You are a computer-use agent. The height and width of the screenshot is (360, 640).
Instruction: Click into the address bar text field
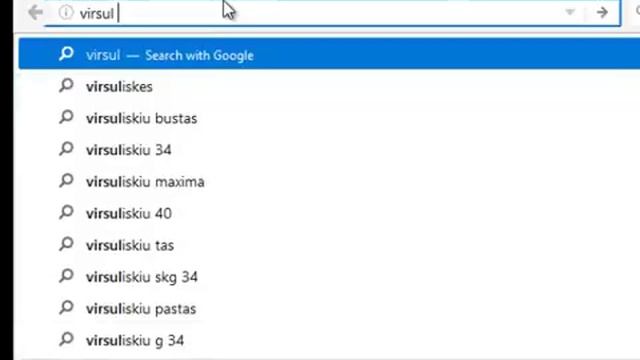(318, 13)
